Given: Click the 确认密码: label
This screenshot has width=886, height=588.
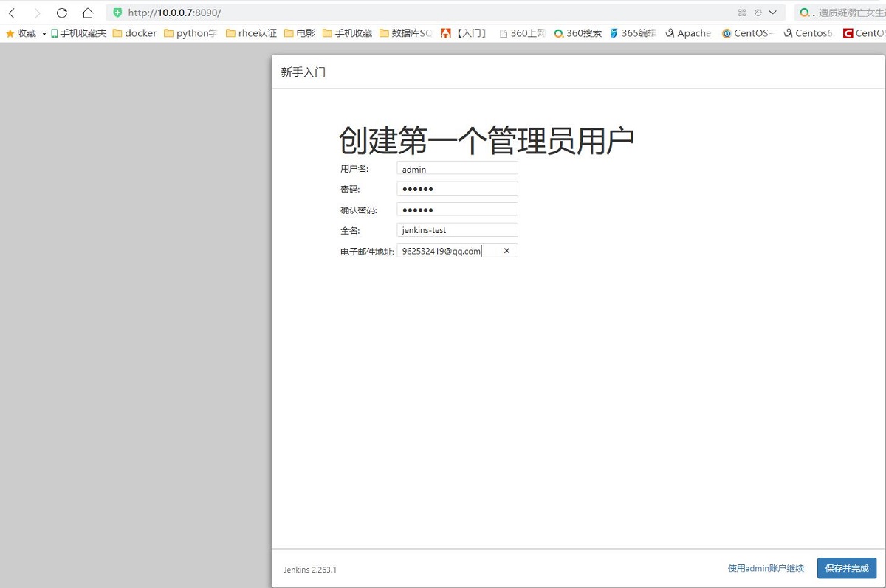Looking at the screenshot, I should [x=359, y=210].
